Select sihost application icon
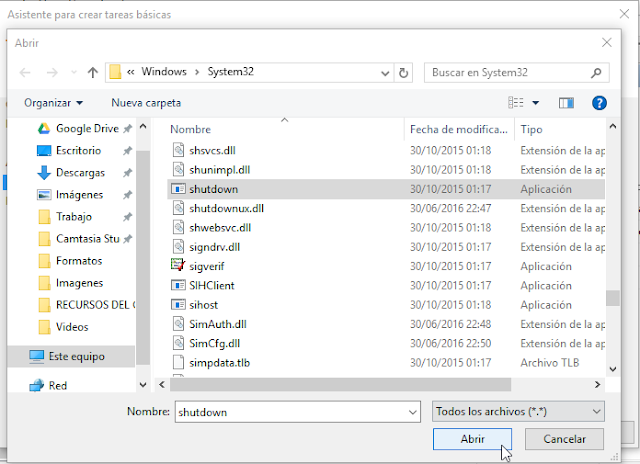 [178, 304]
